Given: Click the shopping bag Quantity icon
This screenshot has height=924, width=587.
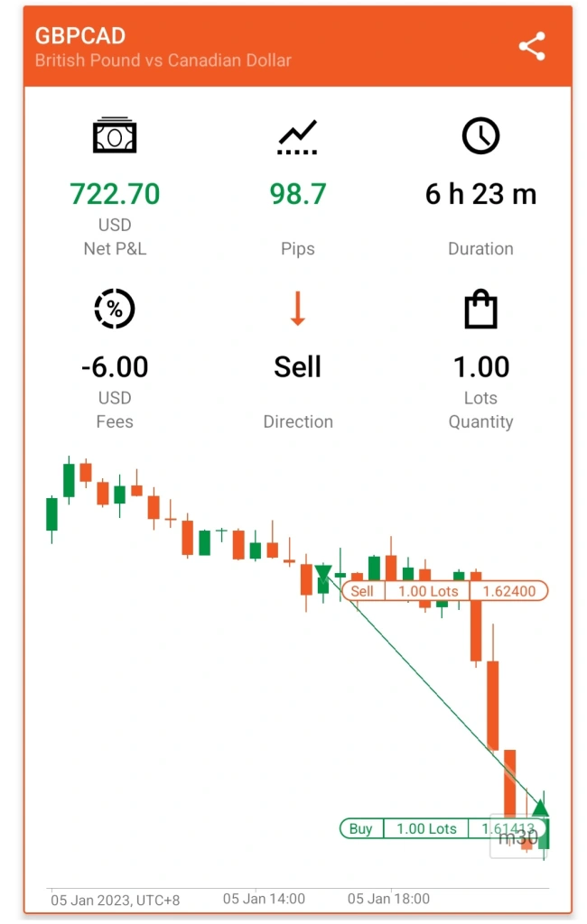Looking at the screenshot, I should (480, 309).
